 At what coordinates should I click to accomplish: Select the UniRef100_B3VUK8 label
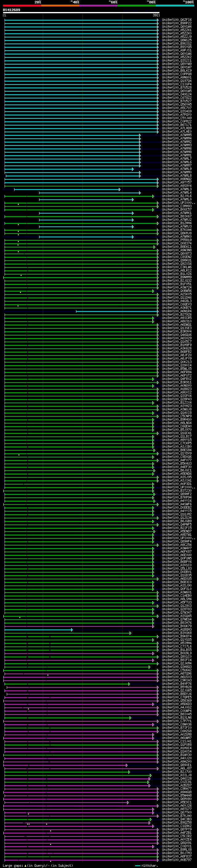pyautogui.click(x=177, y=633)
